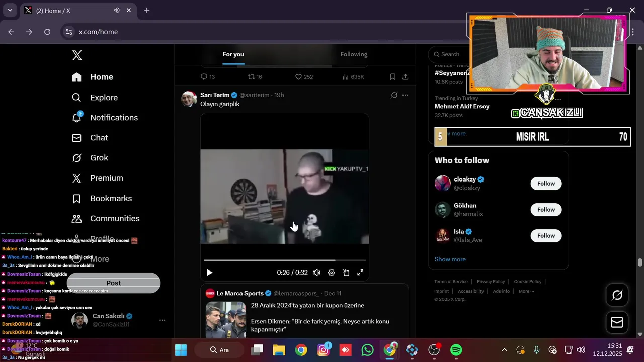Open Explore in the sidebar
The width and height of the screenshot is (644, 362).
(x=95, y=98)
